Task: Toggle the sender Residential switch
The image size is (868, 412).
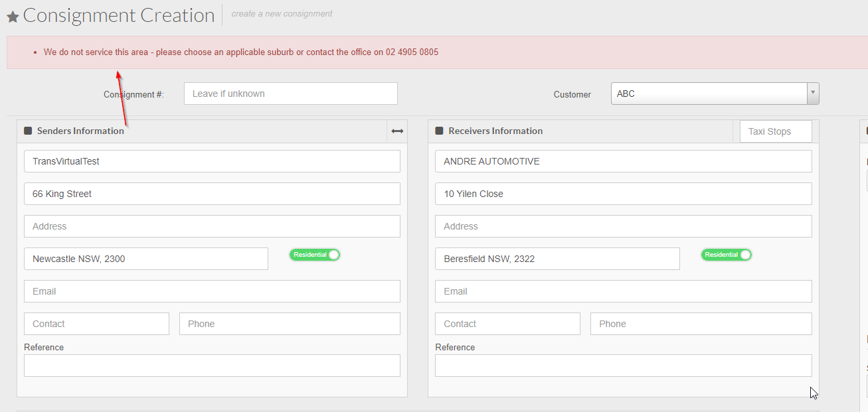Action: pos(315,255)
